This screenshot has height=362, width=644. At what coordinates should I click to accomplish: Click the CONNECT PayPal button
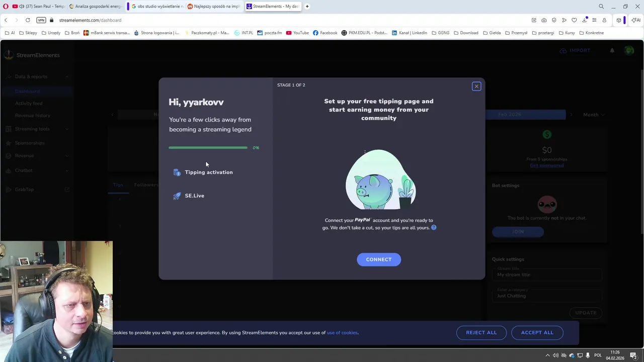379,259
